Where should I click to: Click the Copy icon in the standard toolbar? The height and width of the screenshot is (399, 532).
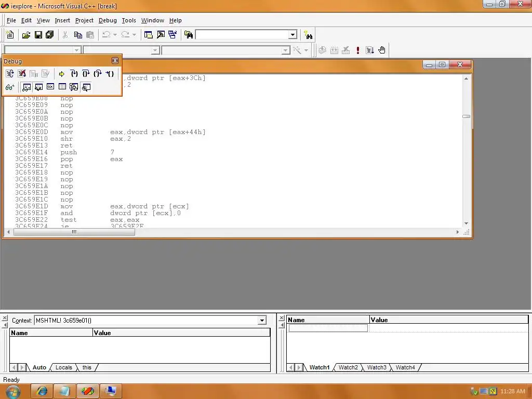coord(78,35)
